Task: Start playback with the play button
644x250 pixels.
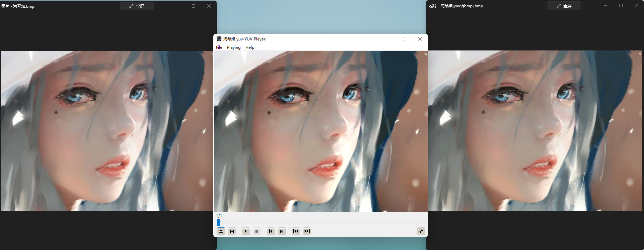Action: [246, 231]
